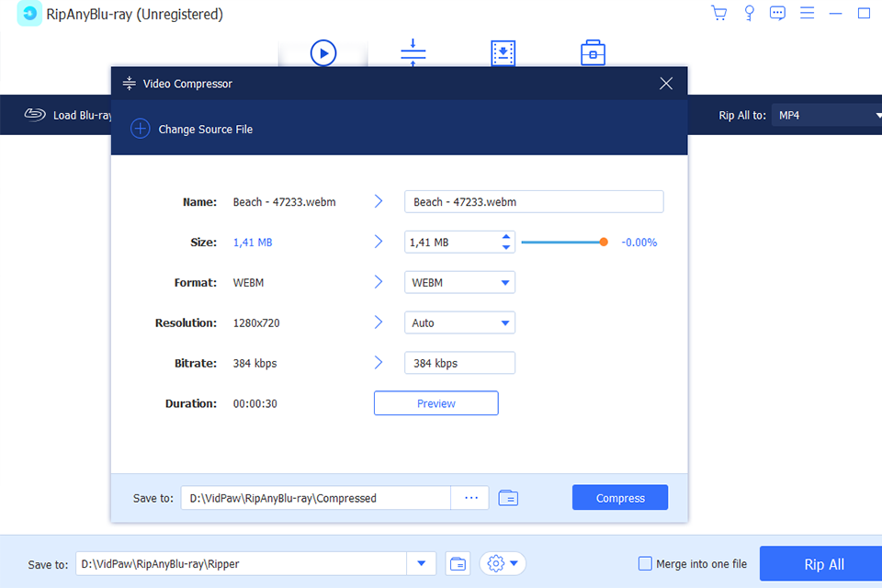
Task: Click the output Name text field
Action: pos(534,202)
